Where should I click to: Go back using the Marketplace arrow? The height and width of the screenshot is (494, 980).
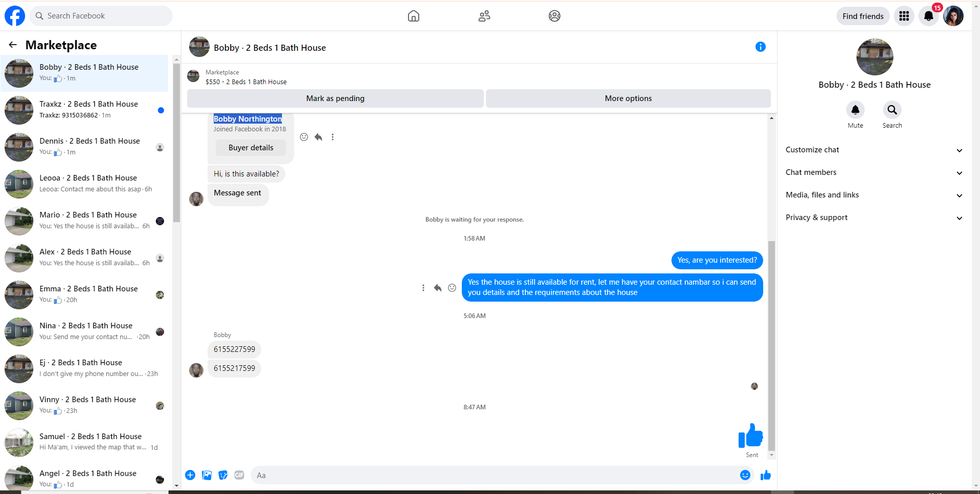coord(13,45)
